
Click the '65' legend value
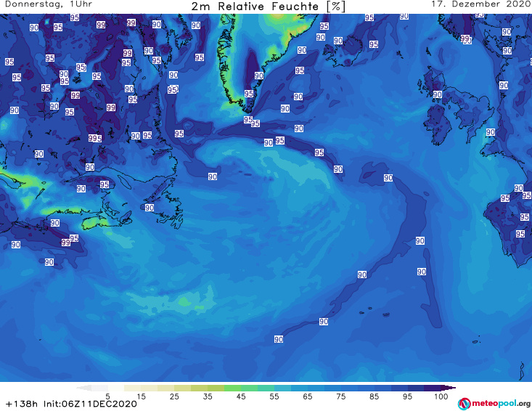[x=308, y=396]
